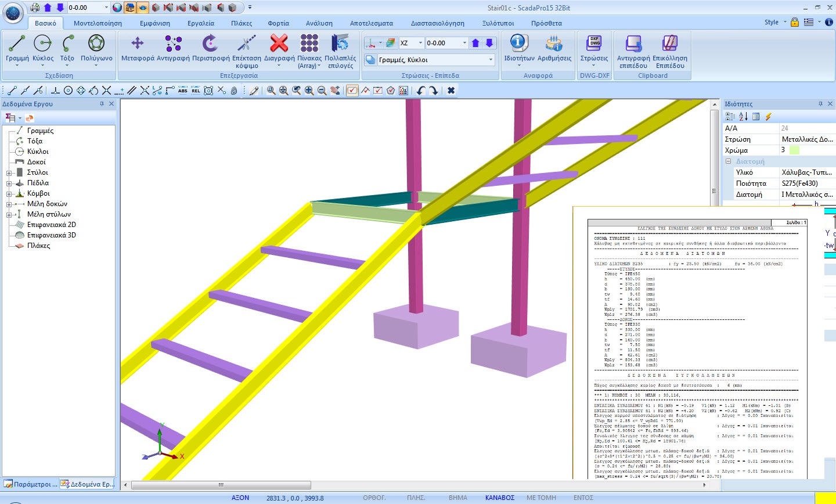The height and width of the screenshot is (504, 836).
Task: Click the ScadaPro application orb button
Action: [13, 12]
